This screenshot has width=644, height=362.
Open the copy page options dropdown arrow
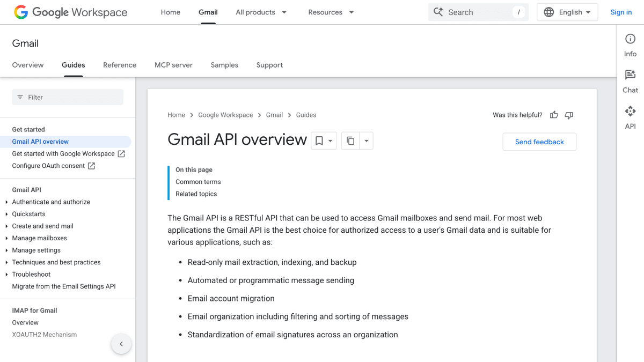tap(367, 141)
